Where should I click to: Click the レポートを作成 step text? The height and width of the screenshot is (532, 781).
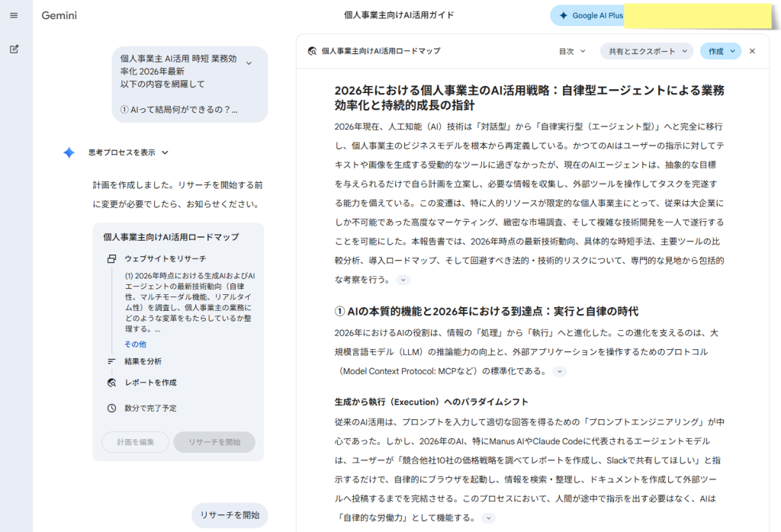(x=150, y=383)
